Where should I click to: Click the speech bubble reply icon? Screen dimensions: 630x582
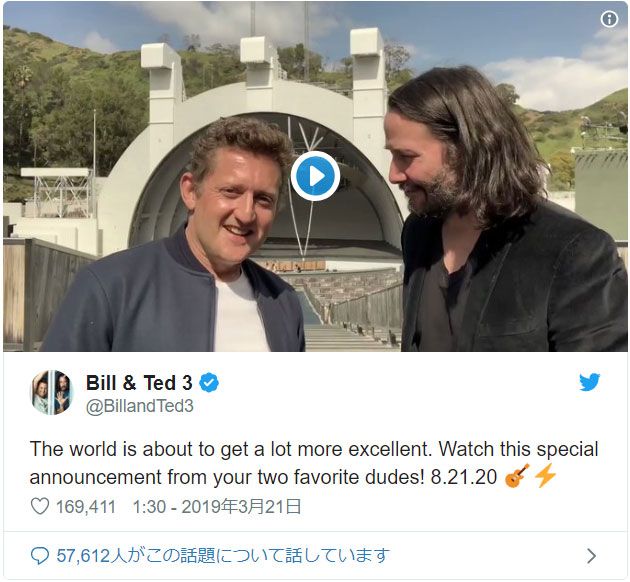click(40, 556)
